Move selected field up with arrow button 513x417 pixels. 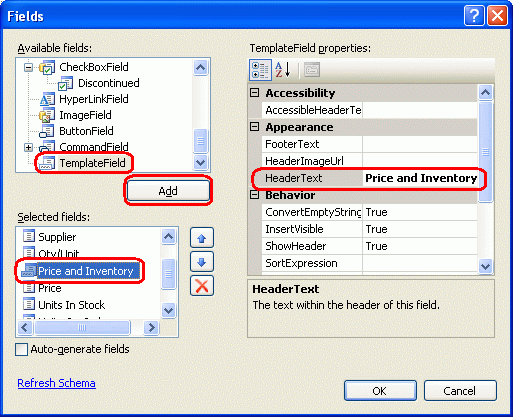click(202, 238)
